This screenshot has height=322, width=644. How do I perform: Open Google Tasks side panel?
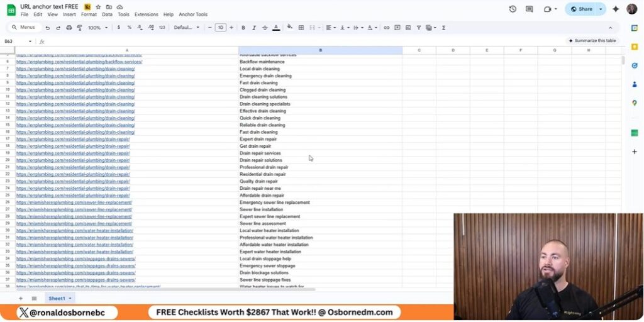635,65
